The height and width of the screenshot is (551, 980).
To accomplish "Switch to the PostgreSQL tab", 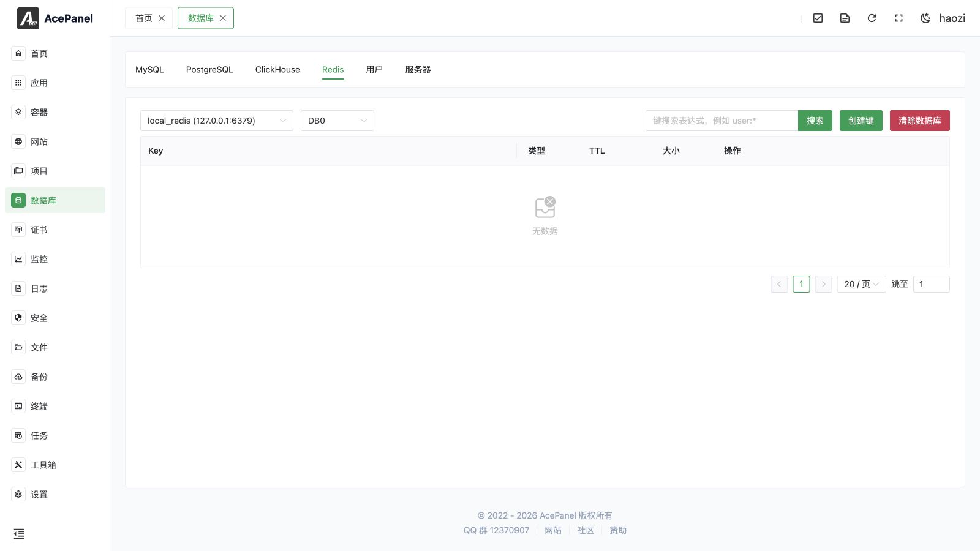I will point(209,70).
